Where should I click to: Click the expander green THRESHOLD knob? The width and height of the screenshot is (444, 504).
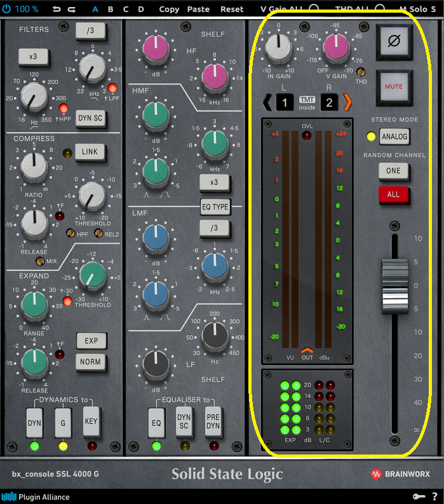coord(93,275)
